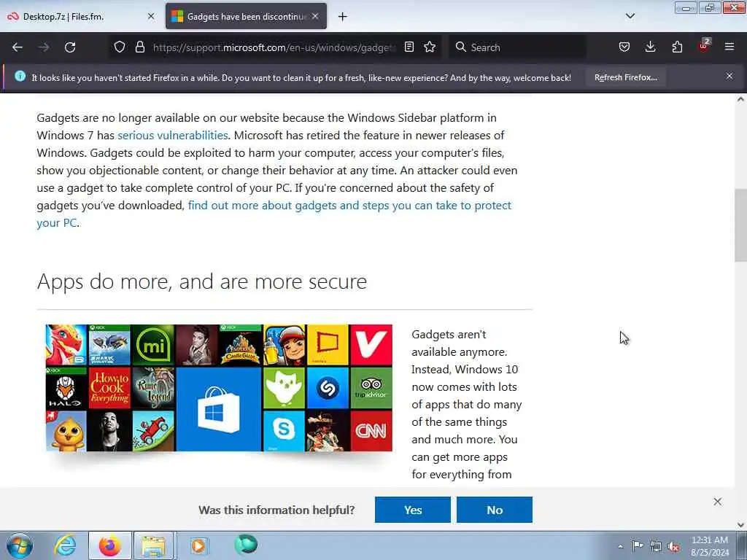Reload the current page
Screen dimensions: 747x560
(x=70, y=47)
